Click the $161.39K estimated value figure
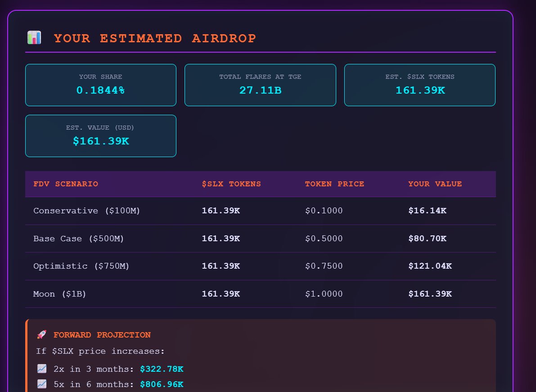The width and height of the screenshot is (536, 392). (x=101, y=141)
